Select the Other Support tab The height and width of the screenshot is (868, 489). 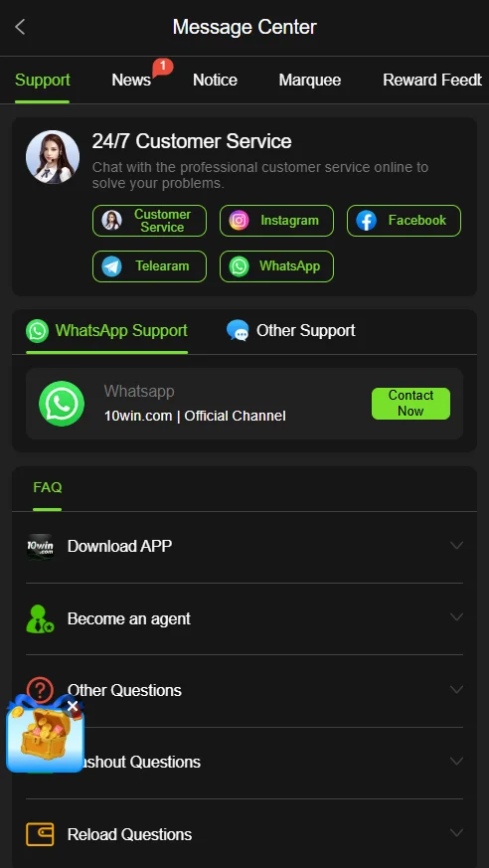pyautogui.click(x=291, y=331)
